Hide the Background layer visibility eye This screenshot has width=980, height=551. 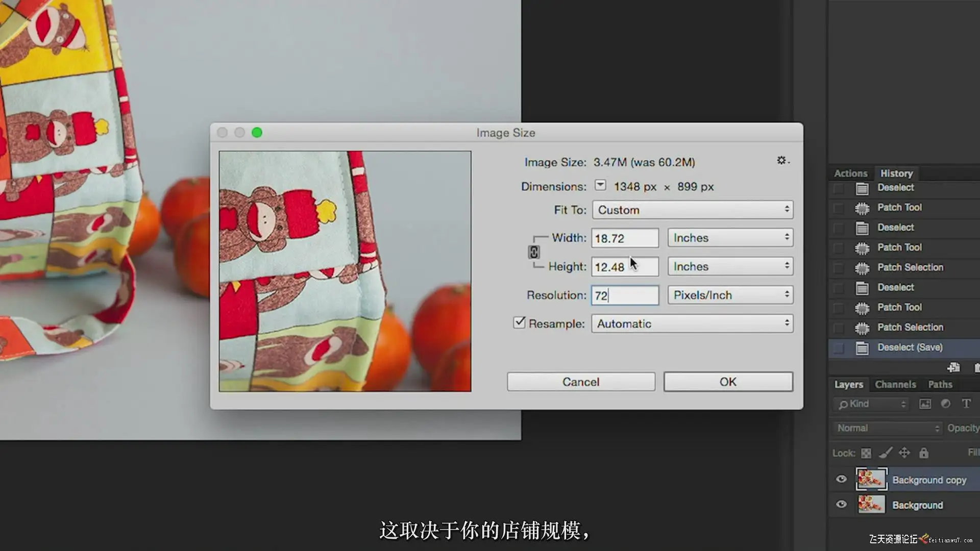click(x=841, y=505)
